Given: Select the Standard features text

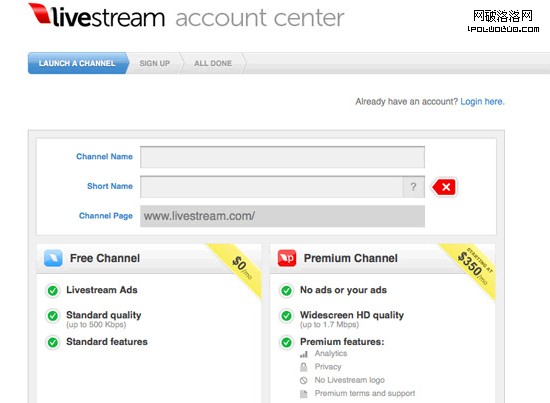Looking at the screenshot, I should pyautogui.click(x=107, y=342).
